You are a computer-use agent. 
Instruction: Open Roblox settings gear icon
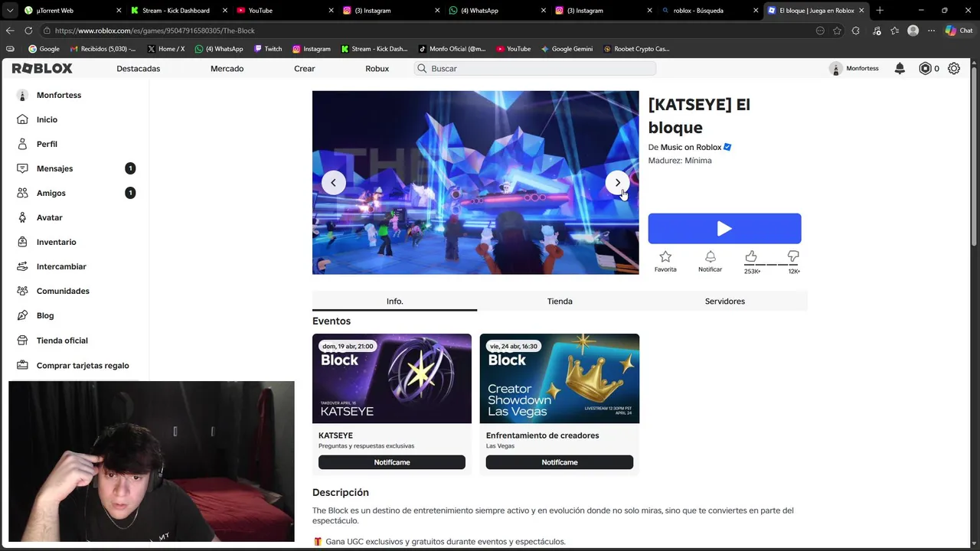tap(954, 68)
